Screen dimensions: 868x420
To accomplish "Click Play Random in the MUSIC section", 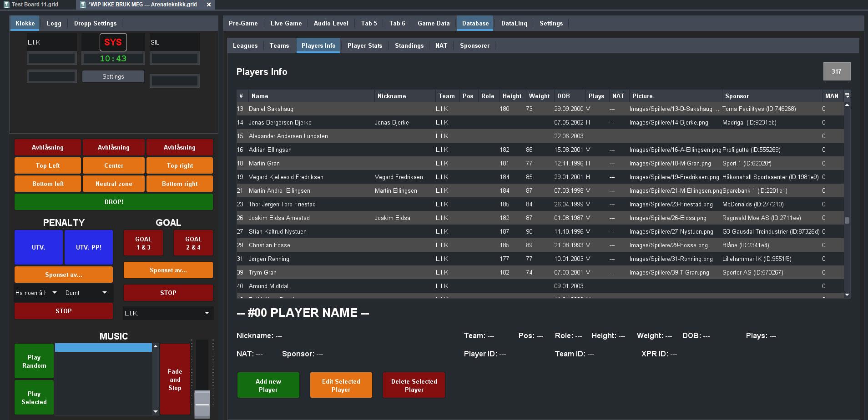I will (34, 361).
